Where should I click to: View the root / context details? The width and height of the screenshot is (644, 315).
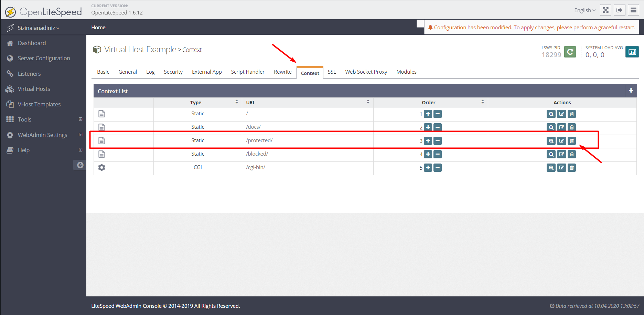point(551,114)
